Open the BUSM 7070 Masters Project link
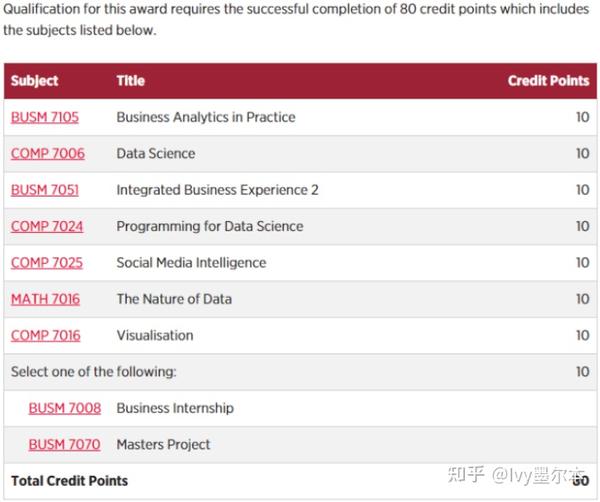This screenshot has width=600, height=502. click(64, 444)
